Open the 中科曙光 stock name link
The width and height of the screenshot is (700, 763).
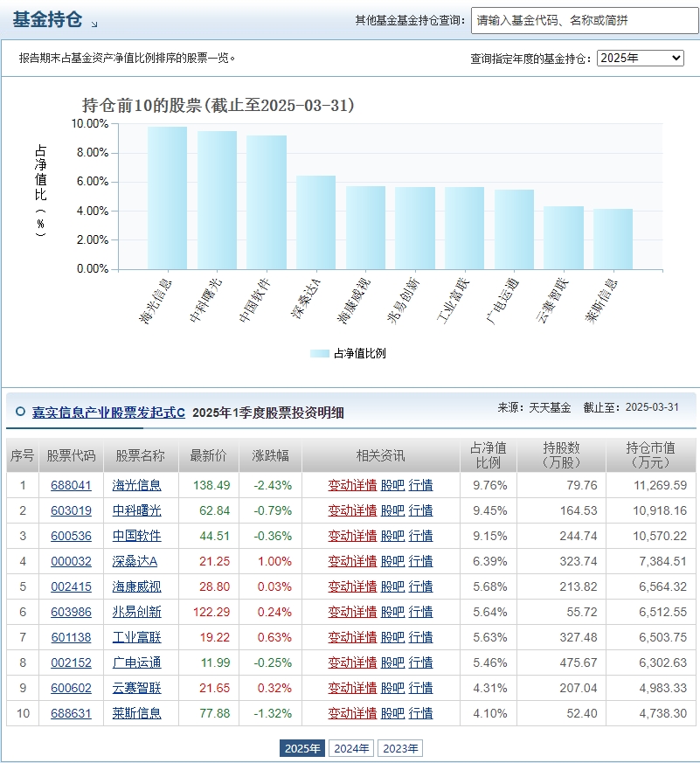click(x=136, y=510)
